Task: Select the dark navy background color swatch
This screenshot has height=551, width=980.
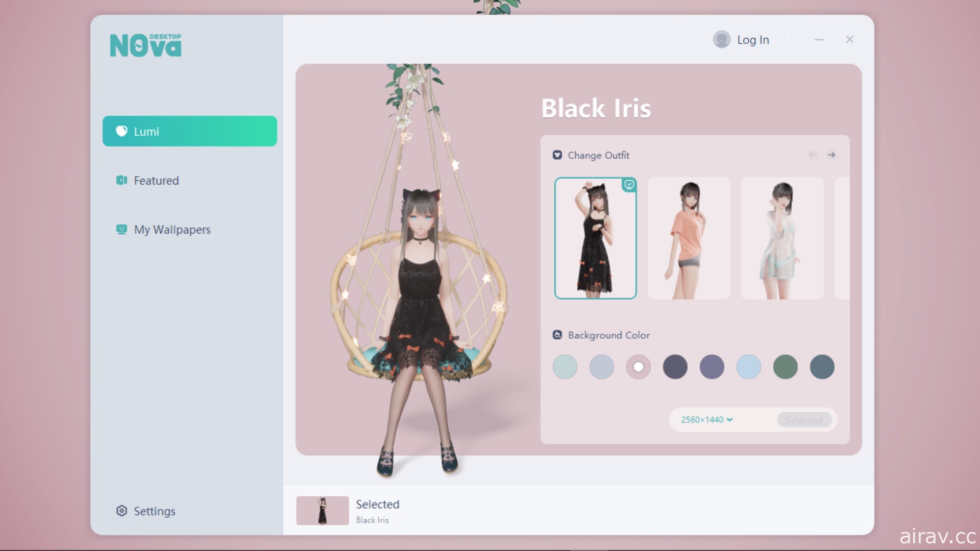Action: [x=676, y=367]
